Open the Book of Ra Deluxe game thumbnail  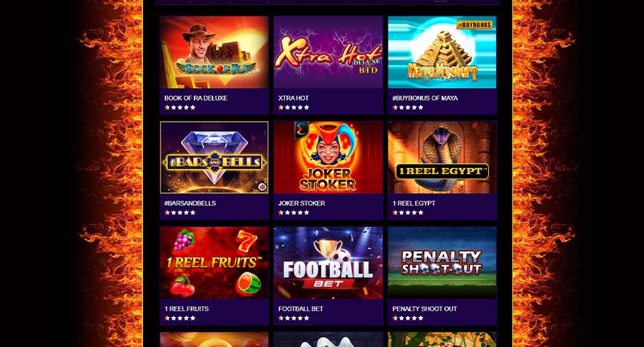pyautogui.click(x=214, y=52)
